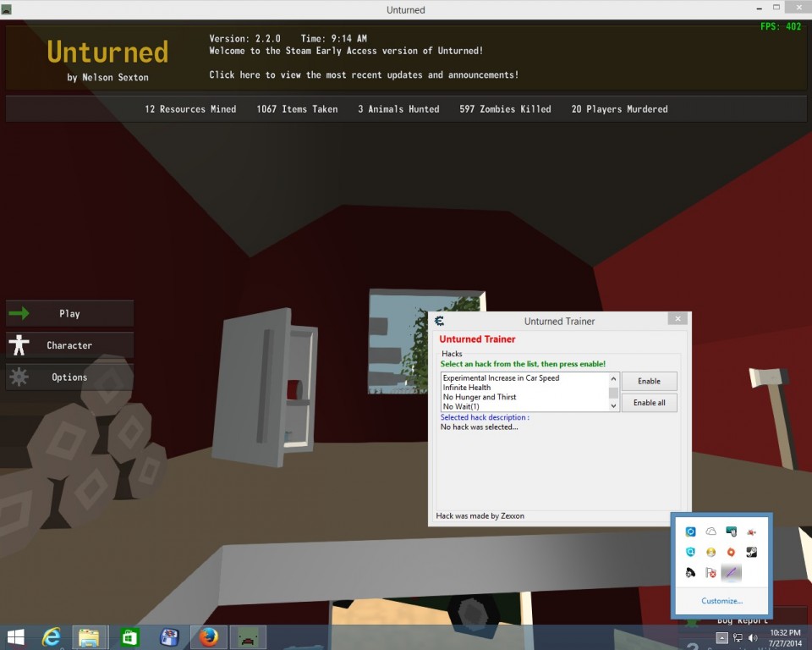Click the purple pen tray icon
812x650 pixels.
tap(731, 573)
